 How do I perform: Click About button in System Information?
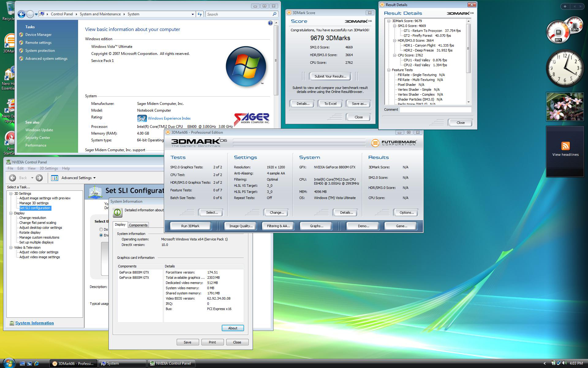(233, 328)
